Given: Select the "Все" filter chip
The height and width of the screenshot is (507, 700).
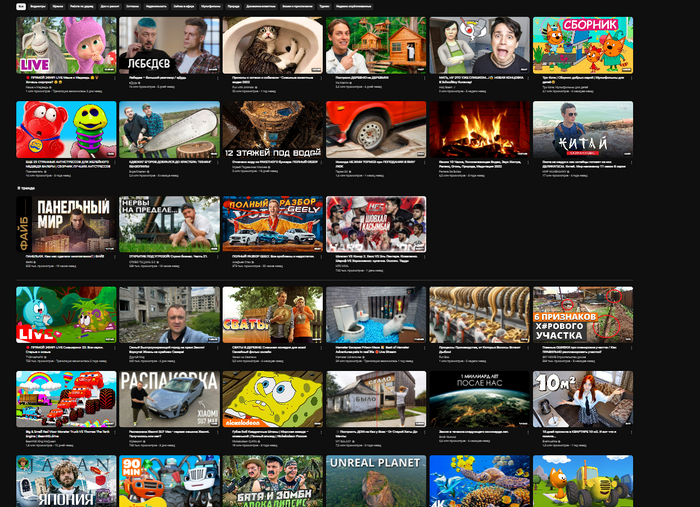Looking at the screenshot, I should click(21, 7).
